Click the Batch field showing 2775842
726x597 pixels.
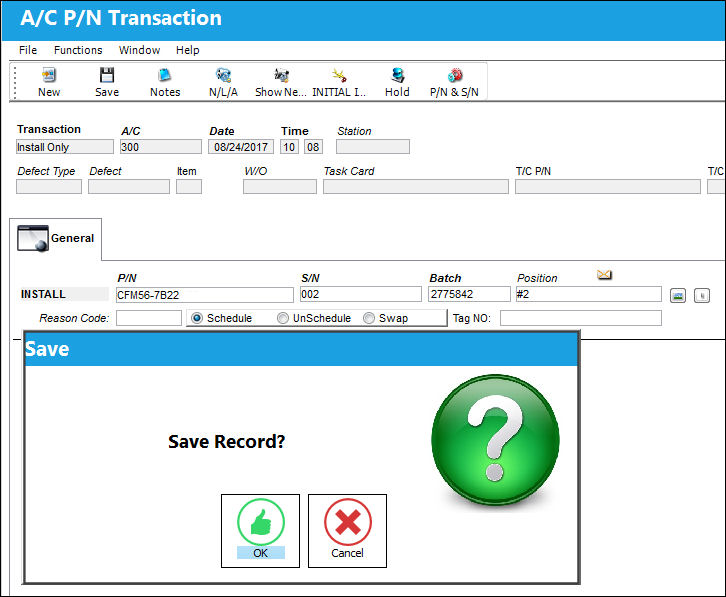(469, 294)
